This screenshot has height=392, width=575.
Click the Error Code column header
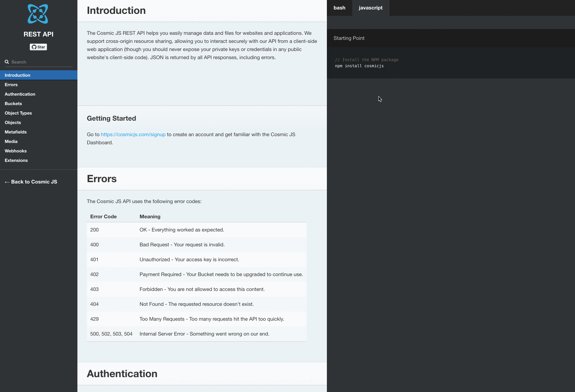coord(103,217)
